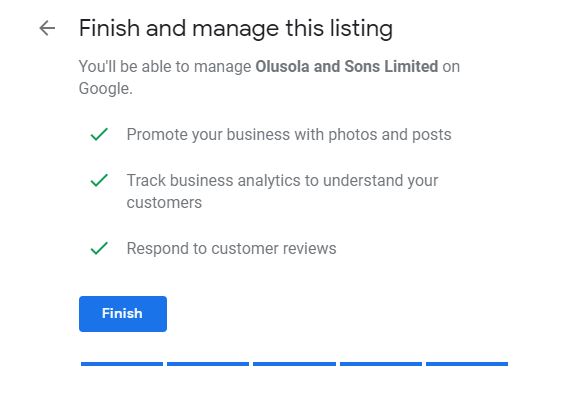Click the bold Olusola and Sons Limited name

(346, 67)
